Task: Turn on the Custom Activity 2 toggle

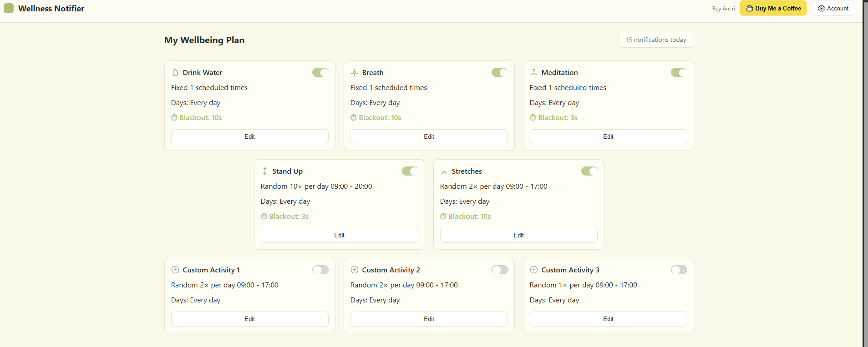Action: click(x=500, y=270)
